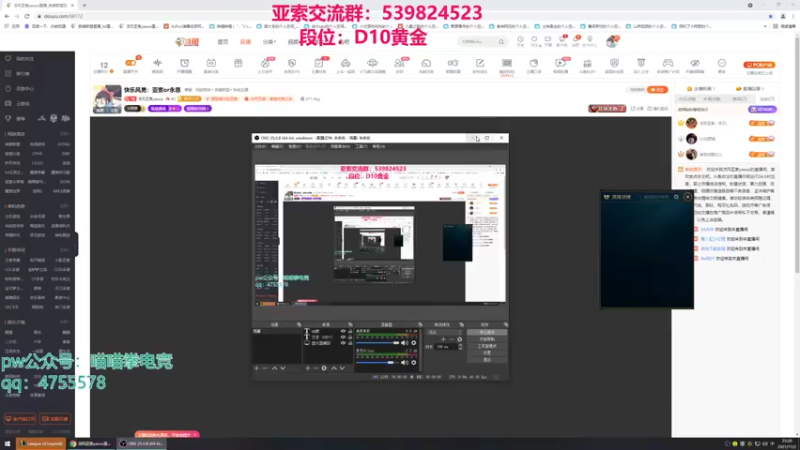Bookmark page with star icon
This screenshot has width=800, height=450.
770,16
